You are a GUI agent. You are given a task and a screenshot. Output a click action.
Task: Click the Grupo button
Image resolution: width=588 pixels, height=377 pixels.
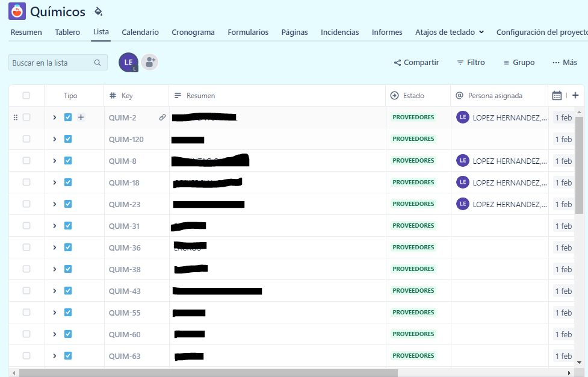[519, 63]
